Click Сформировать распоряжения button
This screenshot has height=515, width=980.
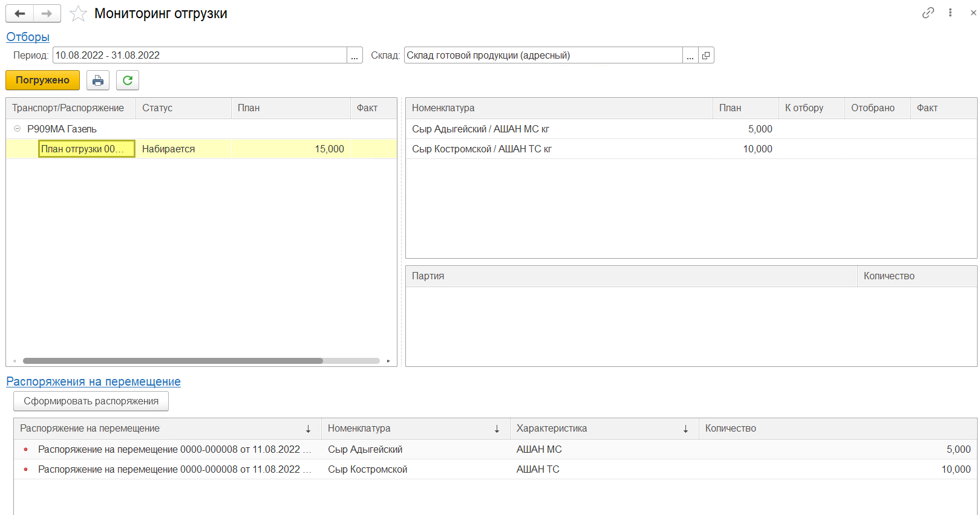pos(91,401)
